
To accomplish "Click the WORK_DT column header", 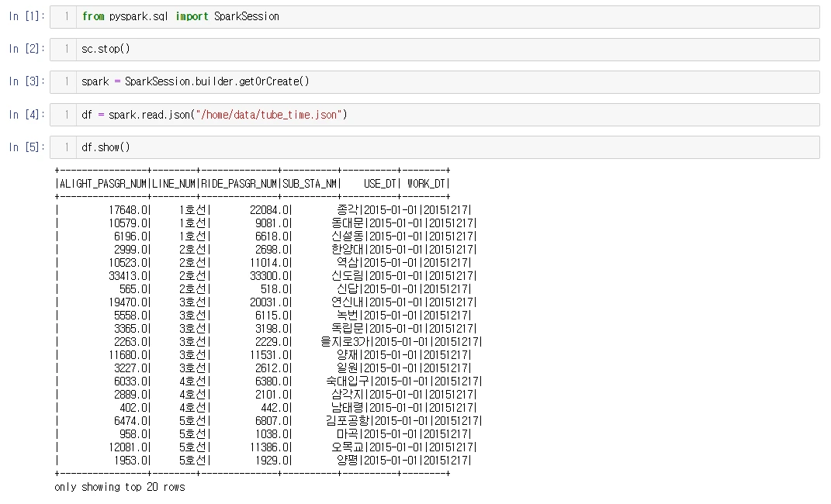I will tap(427, 184).
